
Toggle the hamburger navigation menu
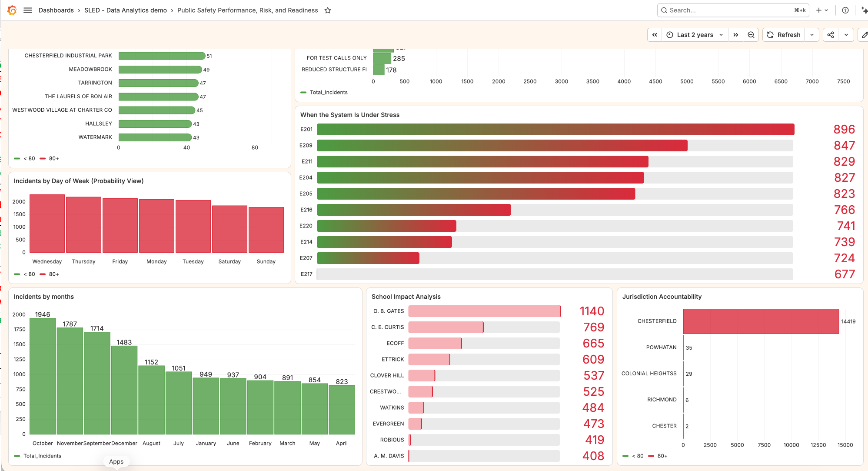[x=28, y=10]
